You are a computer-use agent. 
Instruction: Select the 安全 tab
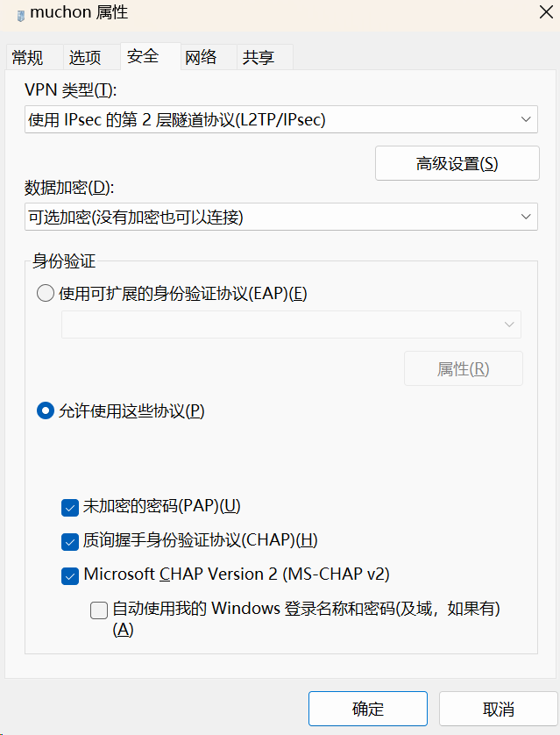(x=143, y=56)
